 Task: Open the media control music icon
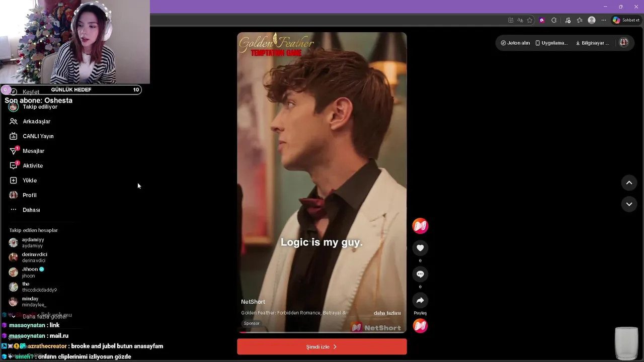click(568, 20)
